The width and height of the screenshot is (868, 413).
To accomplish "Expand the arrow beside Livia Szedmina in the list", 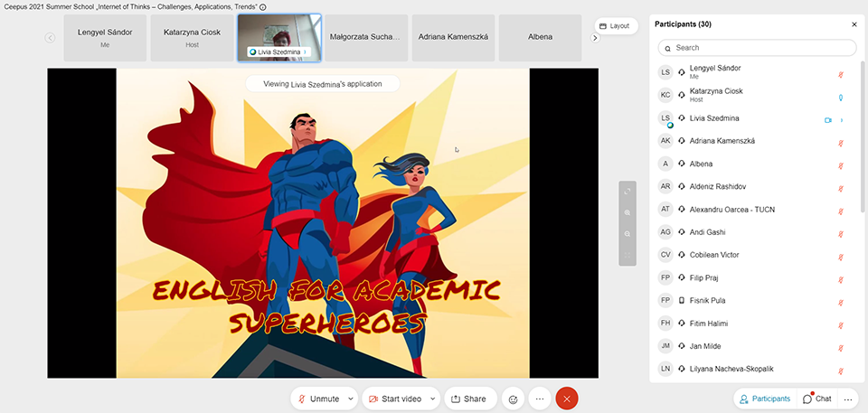I will pyautogui.click(x=842, y=120).
